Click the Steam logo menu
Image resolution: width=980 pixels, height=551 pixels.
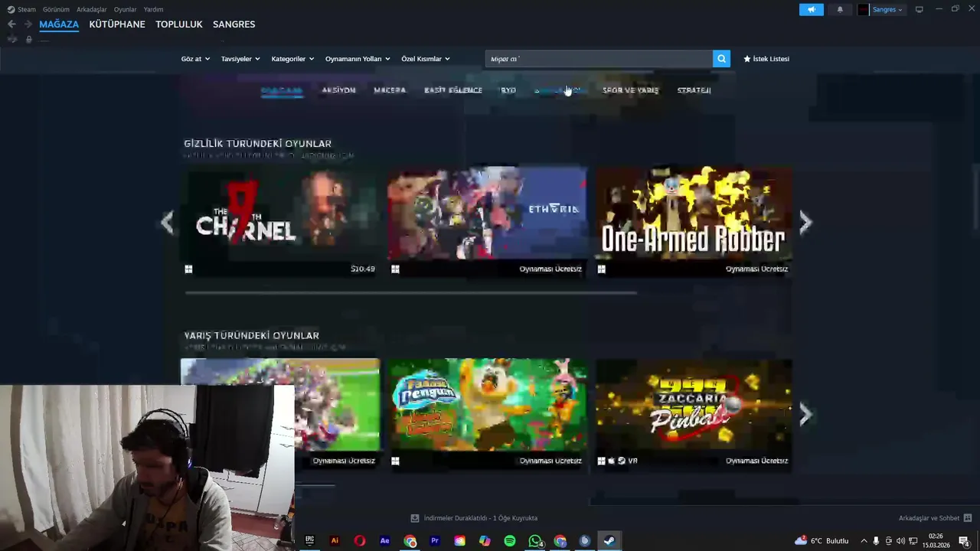click(x=11, y=9)
